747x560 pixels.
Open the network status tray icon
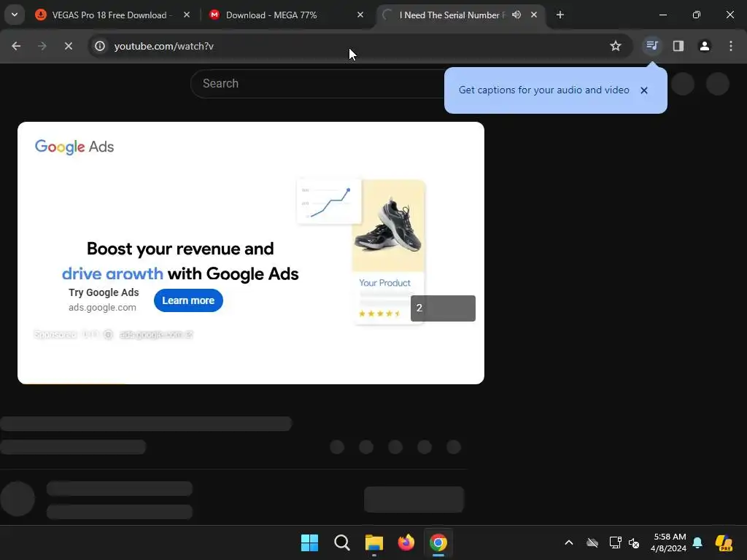coord(615,542)
